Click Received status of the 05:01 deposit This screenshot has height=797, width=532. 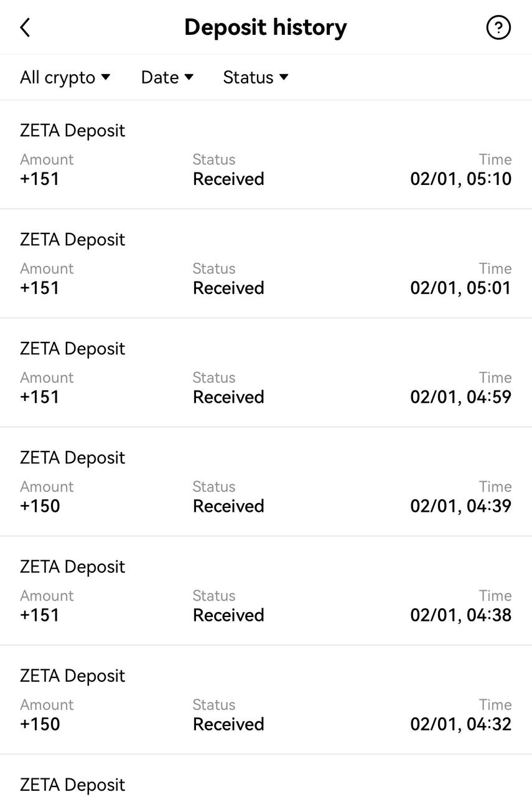[x=228, y=288]
